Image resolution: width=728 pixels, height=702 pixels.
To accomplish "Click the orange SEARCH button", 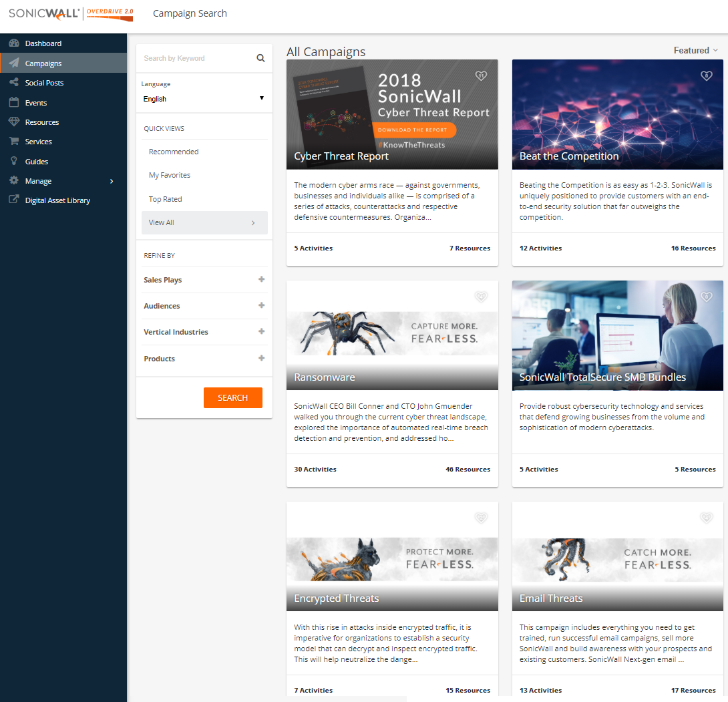I will click(232, 398).
